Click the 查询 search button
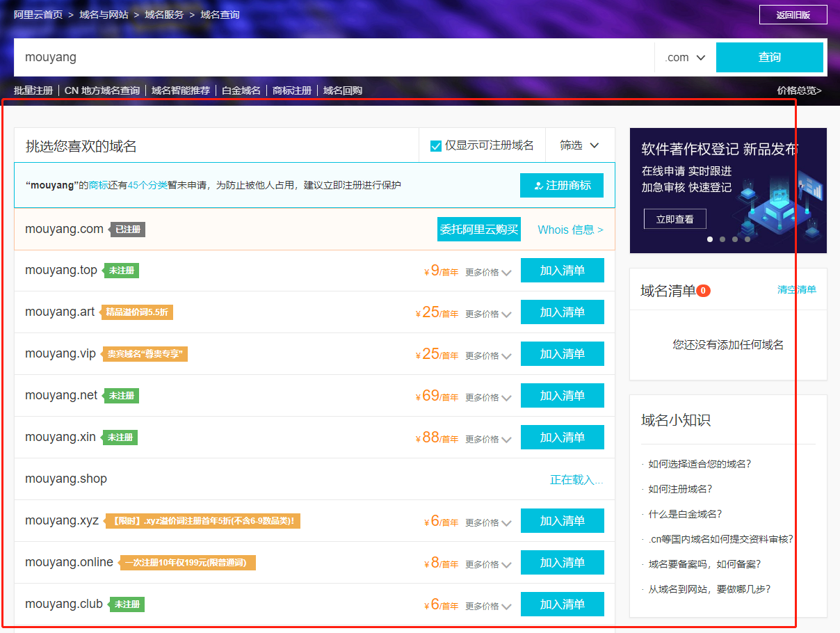The height and width of the screenshot is (633, 840). click(x=769, y=57)
